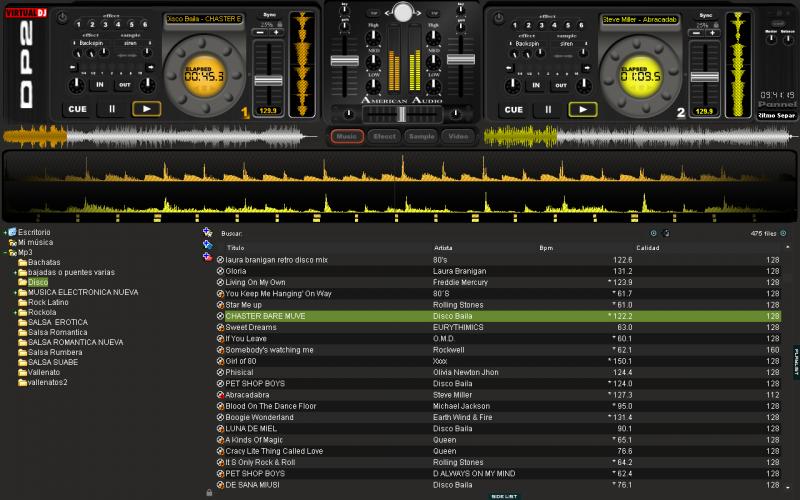Toggle the deck 2 power icon
This screenshot has width=800, height=500.
(498, 18)
